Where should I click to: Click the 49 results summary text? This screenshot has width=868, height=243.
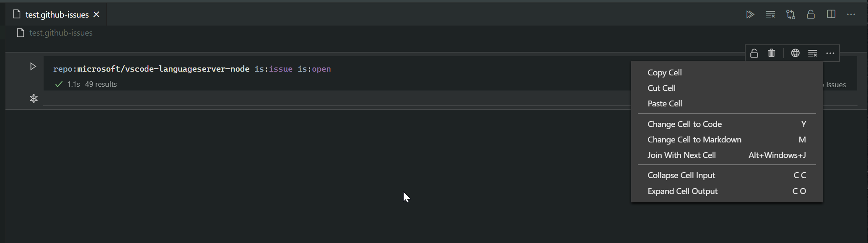(x=101, y=84)
